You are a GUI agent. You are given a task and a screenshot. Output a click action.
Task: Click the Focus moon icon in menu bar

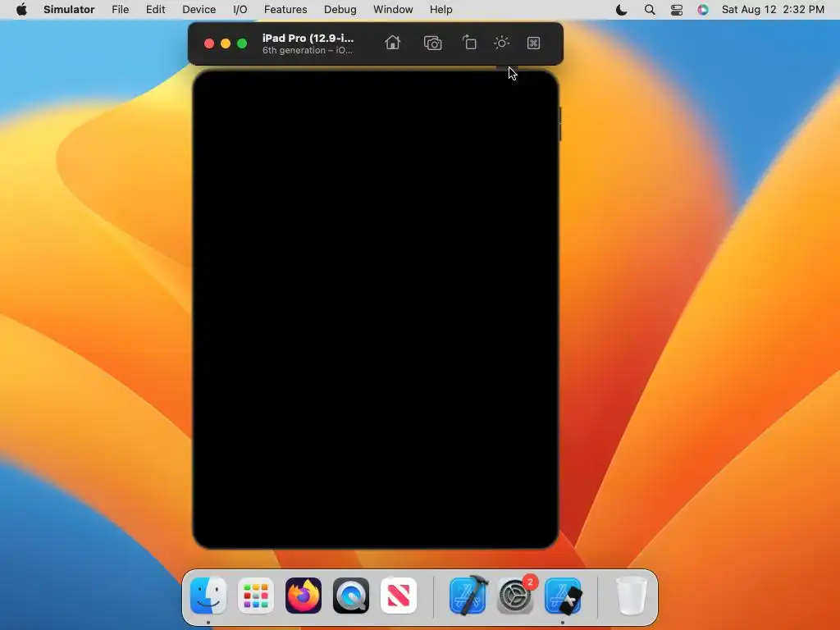click(622, 10)
